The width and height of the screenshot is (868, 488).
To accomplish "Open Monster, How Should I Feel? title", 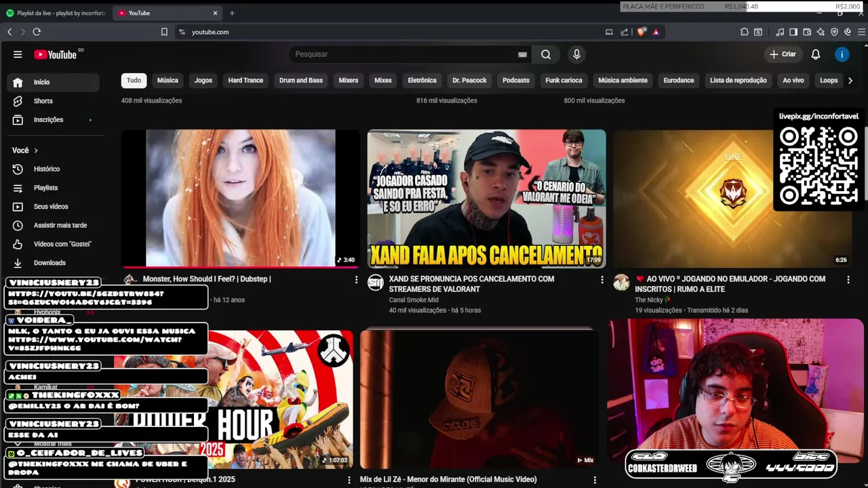I will 207,279.
